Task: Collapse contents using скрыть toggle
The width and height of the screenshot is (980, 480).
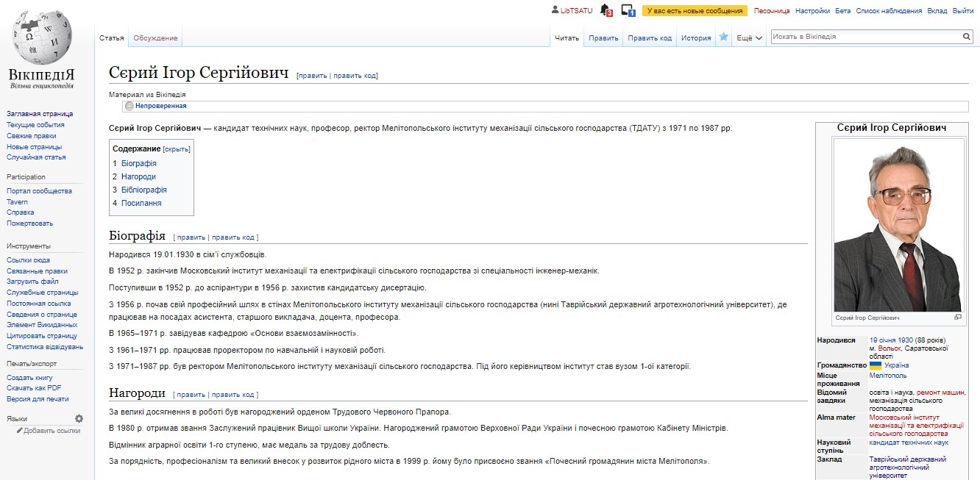Action: pyautogui.click(x=177, y=148)
